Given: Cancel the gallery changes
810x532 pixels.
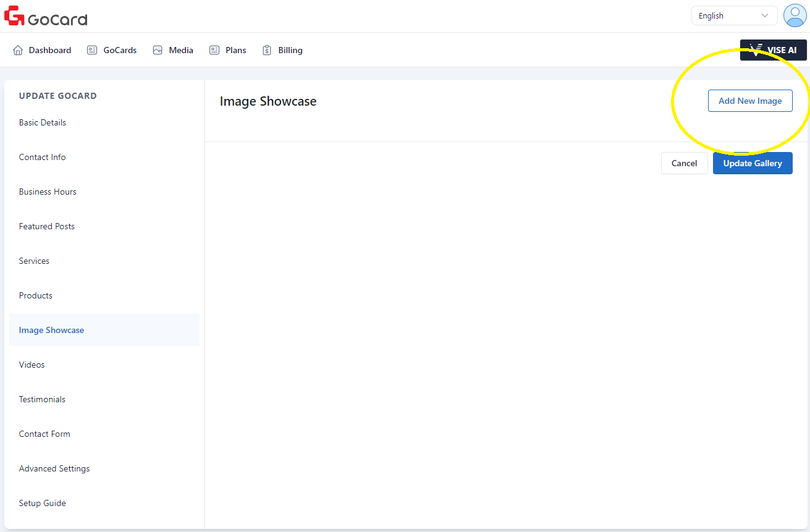Looking at the screenshot, I should point(684,163).
